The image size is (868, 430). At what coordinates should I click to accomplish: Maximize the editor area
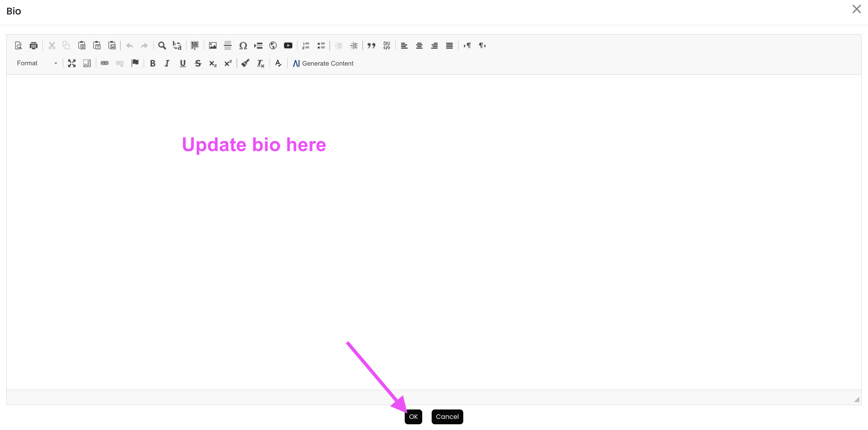tap(72, 63)
